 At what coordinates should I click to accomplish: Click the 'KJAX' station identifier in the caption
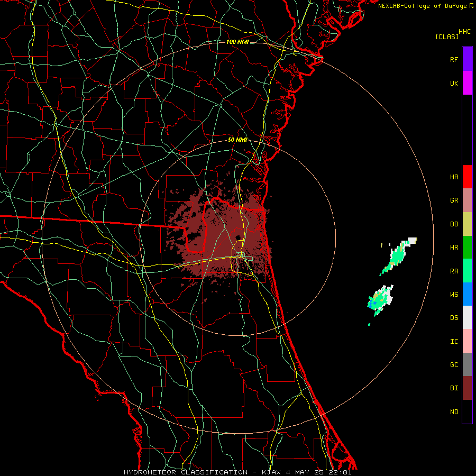[271, 472]
